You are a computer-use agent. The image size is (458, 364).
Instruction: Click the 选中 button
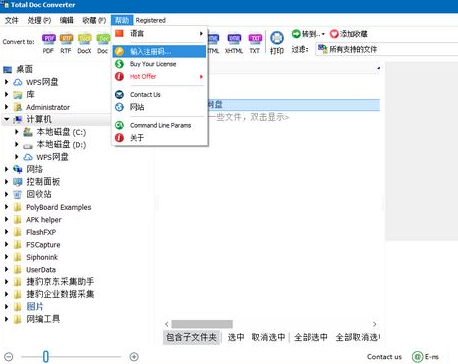pos(236,337)
